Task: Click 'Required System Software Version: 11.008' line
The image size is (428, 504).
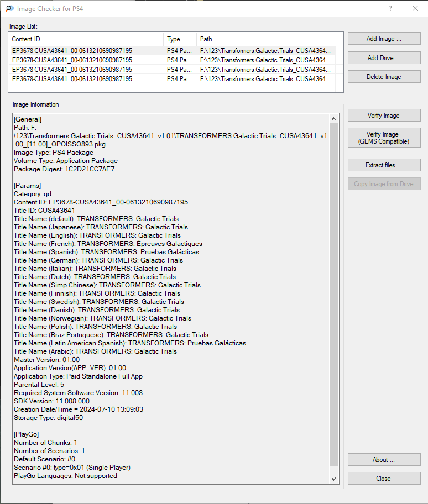Action: (78, 393)
